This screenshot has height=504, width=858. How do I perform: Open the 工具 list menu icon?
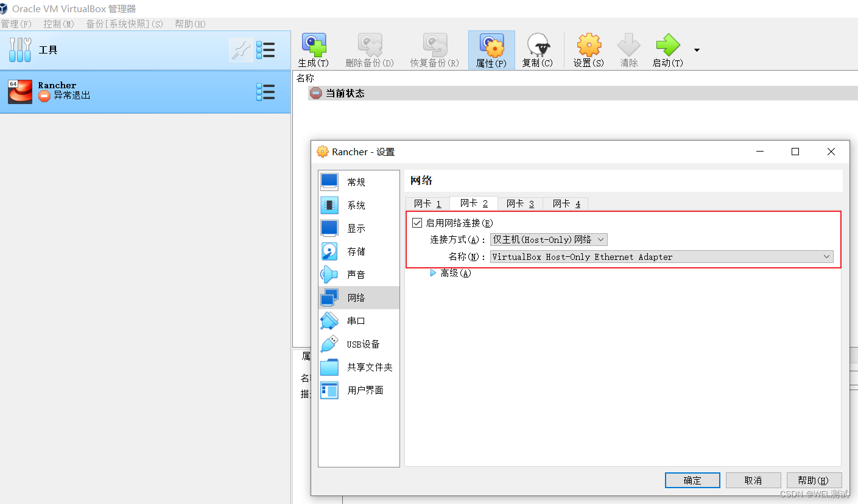tap(265, 50)
